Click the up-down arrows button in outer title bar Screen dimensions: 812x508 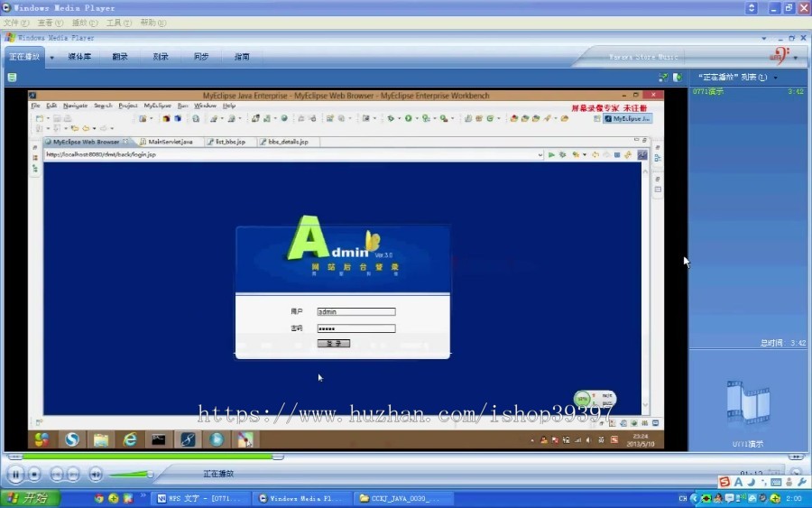tap(752, 8)
